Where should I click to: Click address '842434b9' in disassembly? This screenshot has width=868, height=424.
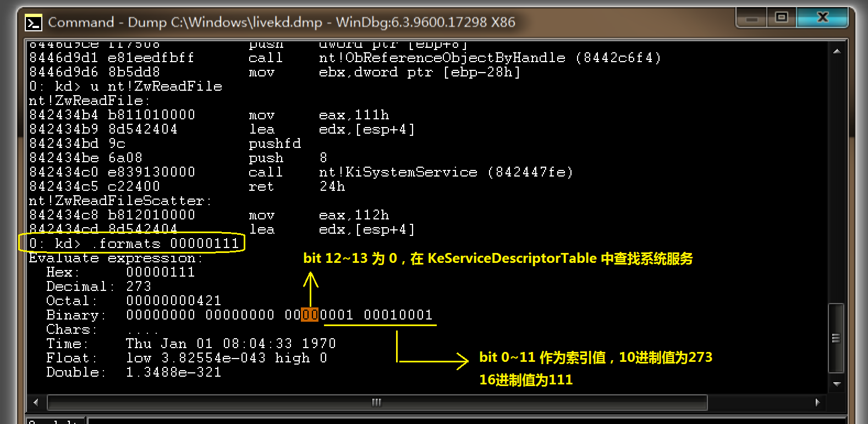point(64,129)
